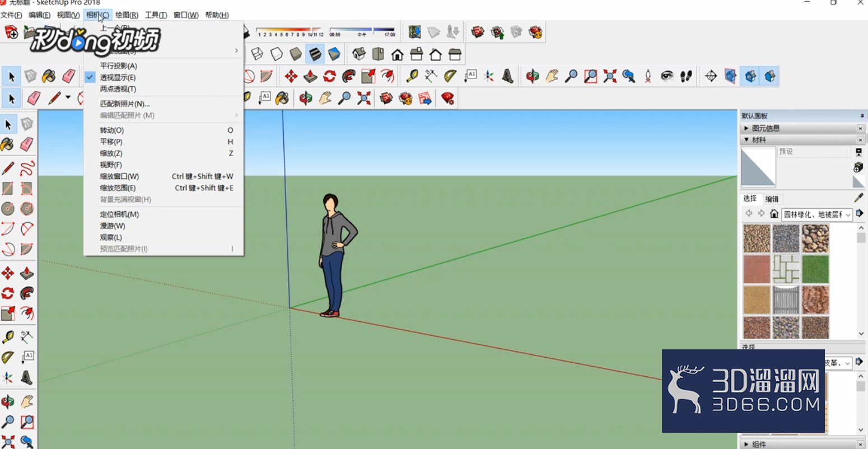Select the Look Around eye tool
The image size is (868, 449).
point(667,76)
